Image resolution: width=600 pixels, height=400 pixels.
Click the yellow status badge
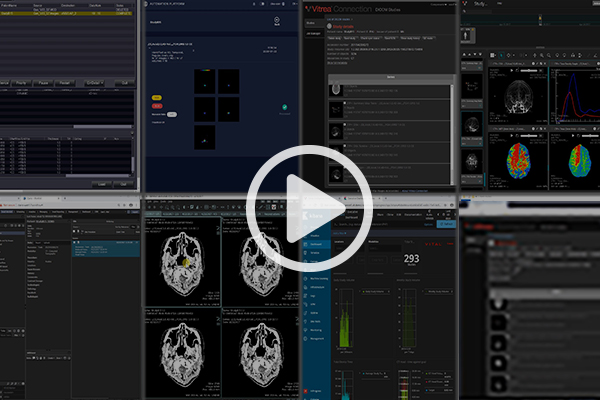click(x=158, y=97)
